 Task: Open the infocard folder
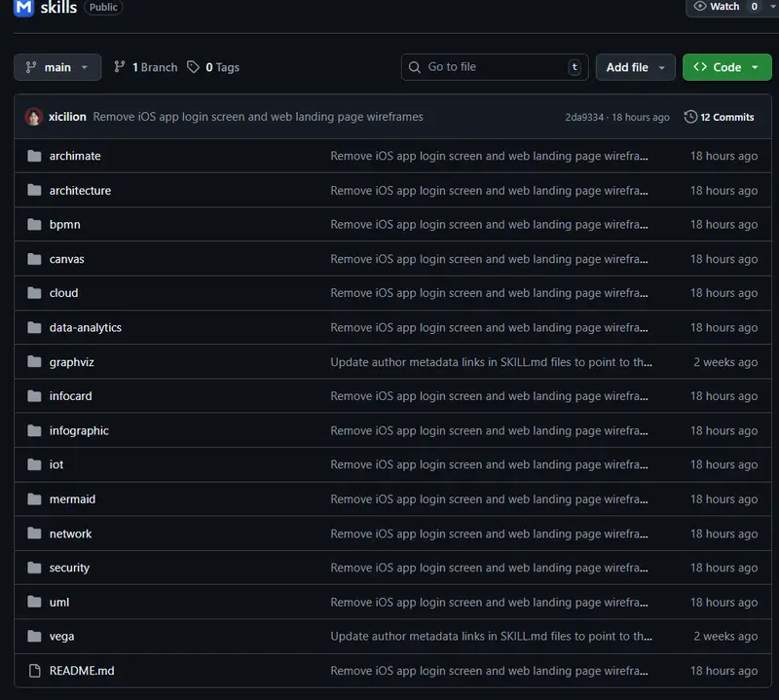pyautogui.click(x=70, y=396)
